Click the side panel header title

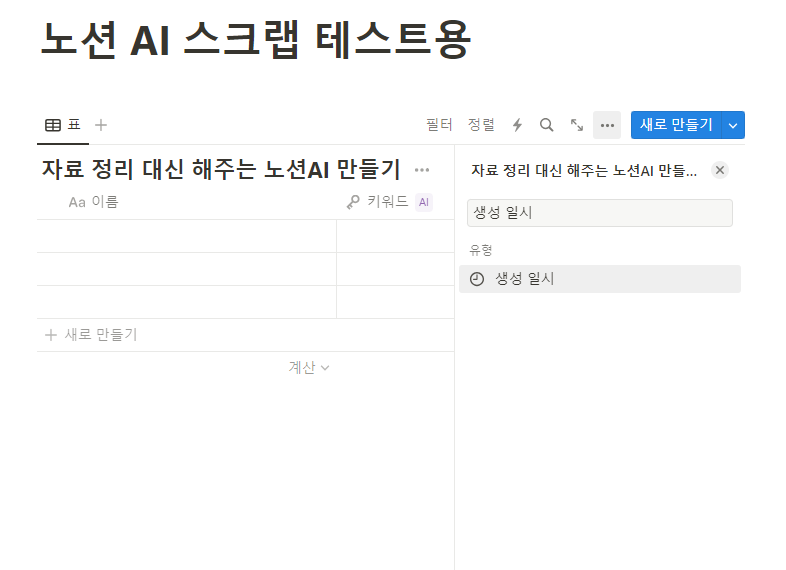tap(584, 170)
